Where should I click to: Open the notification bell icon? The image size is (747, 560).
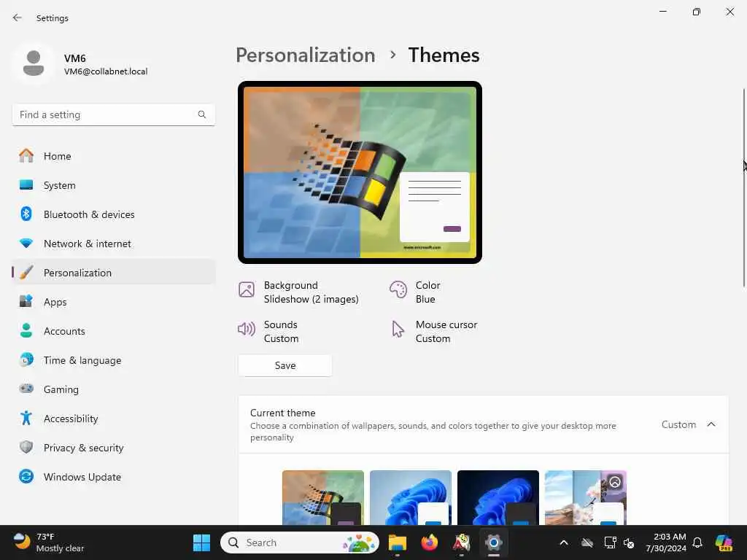tap(697, 542)
